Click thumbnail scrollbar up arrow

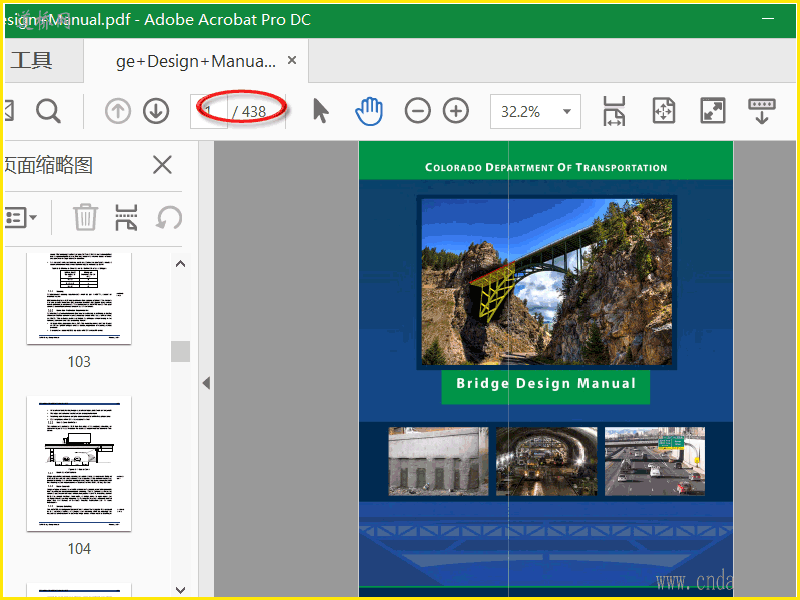[x=181, y=264]
